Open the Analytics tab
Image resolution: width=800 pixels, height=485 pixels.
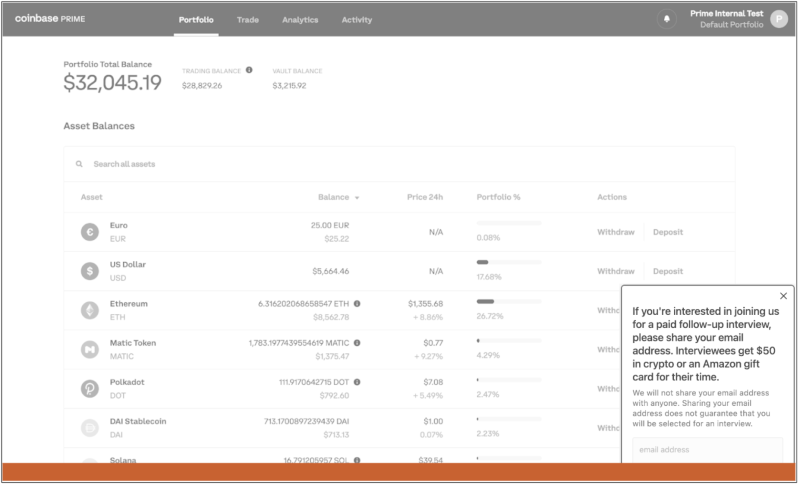[x=300, y=20]
